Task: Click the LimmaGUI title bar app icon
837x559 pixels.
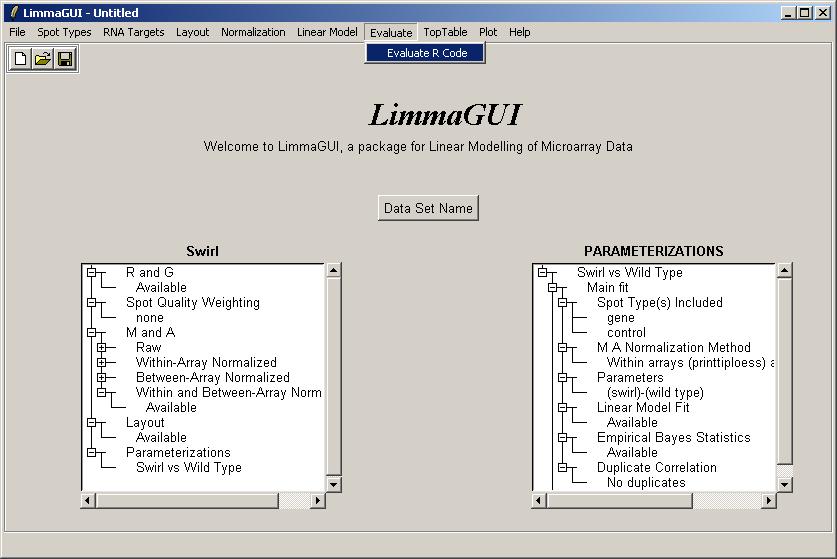Action: 13,13
